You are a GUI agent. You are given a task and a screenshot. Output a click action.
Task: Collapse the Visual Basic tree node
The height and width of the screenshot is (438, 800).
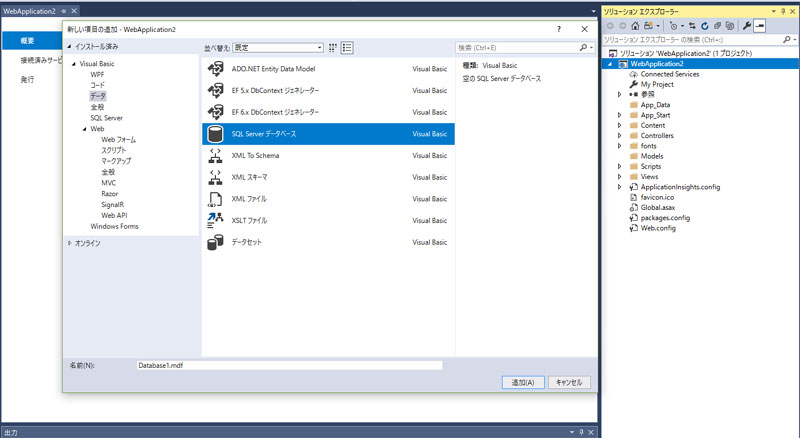point(74,64)
